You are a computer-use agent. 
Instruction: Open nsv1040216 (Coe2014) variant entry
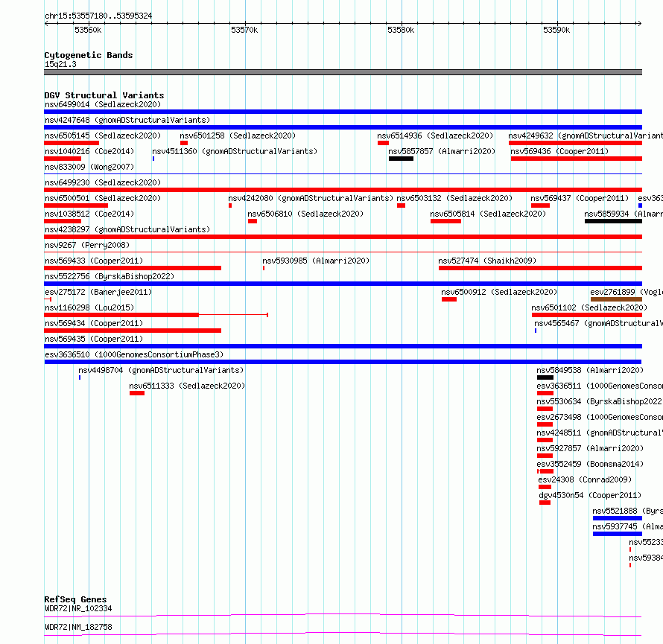[x=89, y=151]
